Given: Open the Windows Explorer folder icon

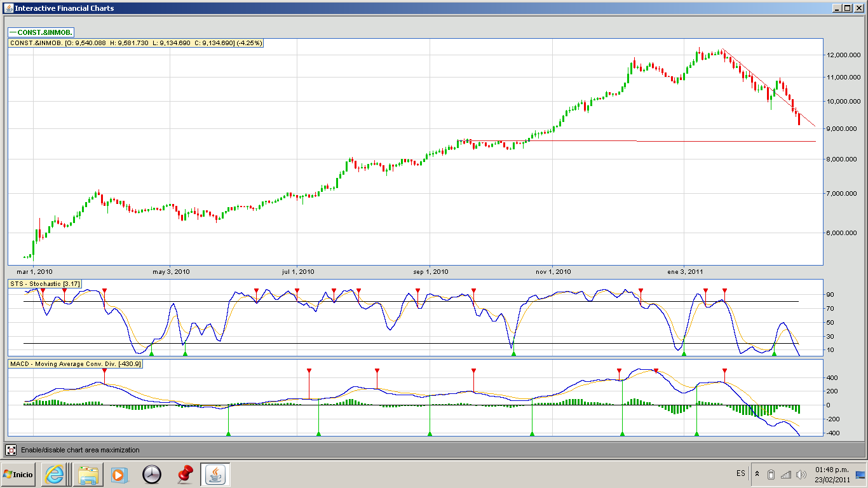Looking at the screenshot, I should tap(87, 474).
